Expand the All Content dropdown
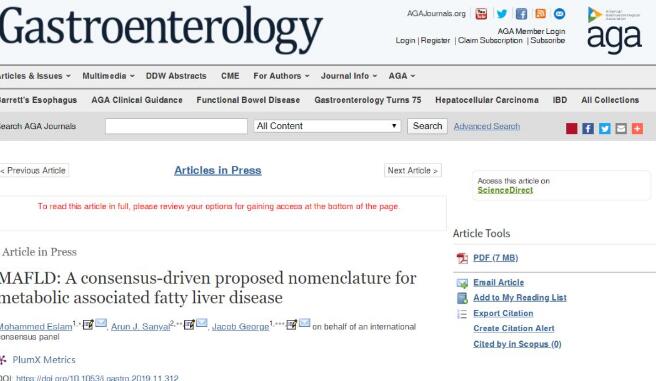This screenshot has height=381, width=656. tap(327, 126)
